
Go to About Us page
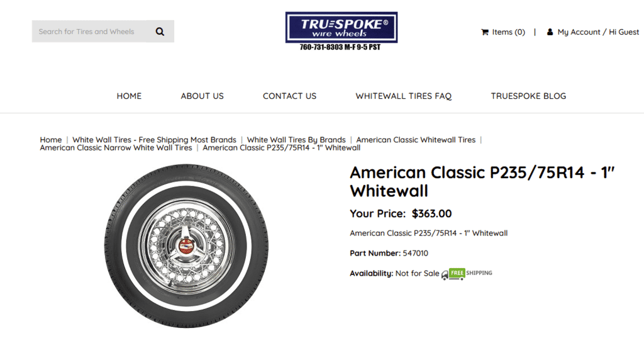click(202, 96)
